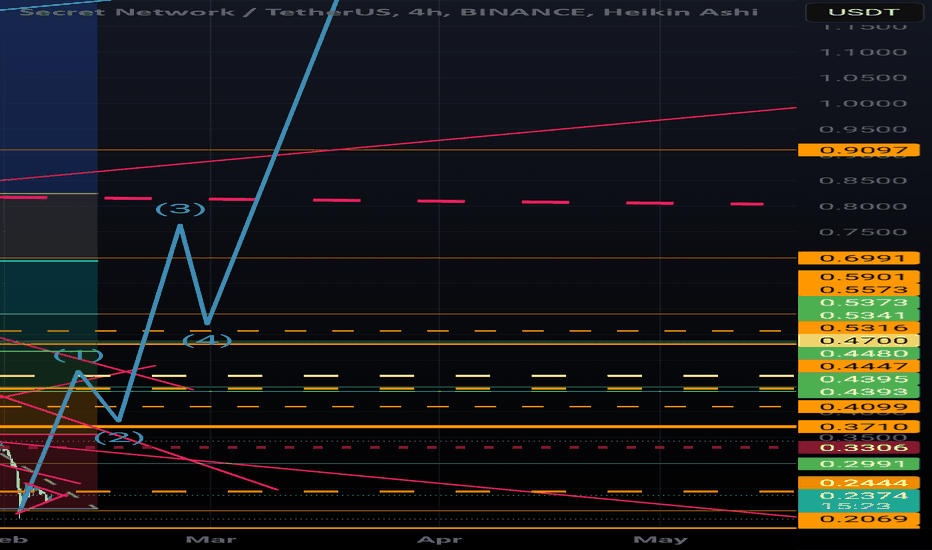Click the green 0.4393 price label
The image size is (932, 550).
(x=859, y=392)
